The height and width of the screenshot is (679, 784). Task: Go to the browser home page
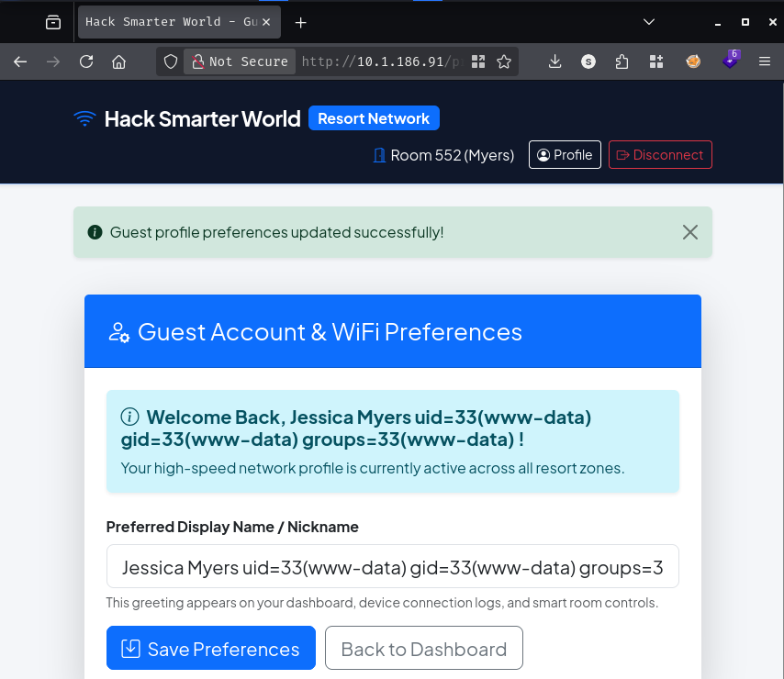pyautogui.click(x=119, y=61)
